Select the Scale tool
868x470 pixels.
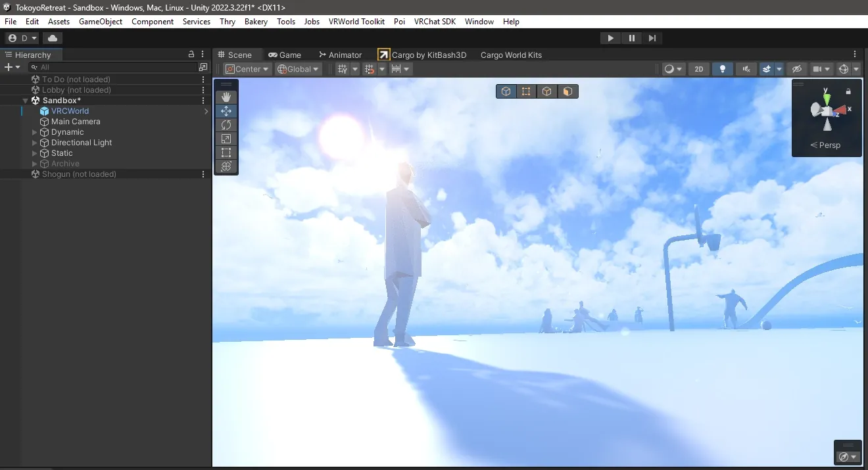tap(226, 139)
